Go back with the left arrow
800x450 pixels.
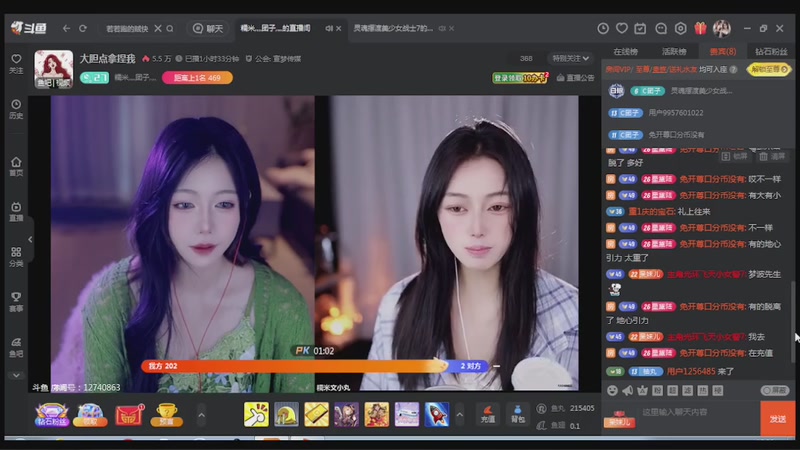pyautogui.click(x=66, y=29)
